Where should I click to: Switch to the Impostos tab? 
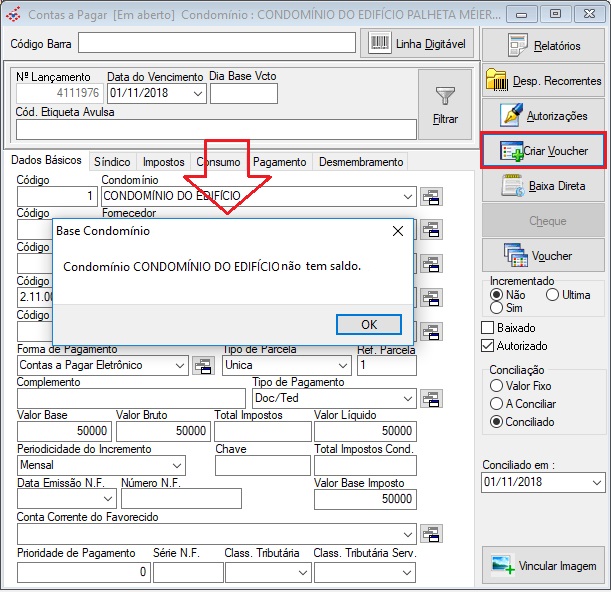pyautogui.click(x=163, y=161)
